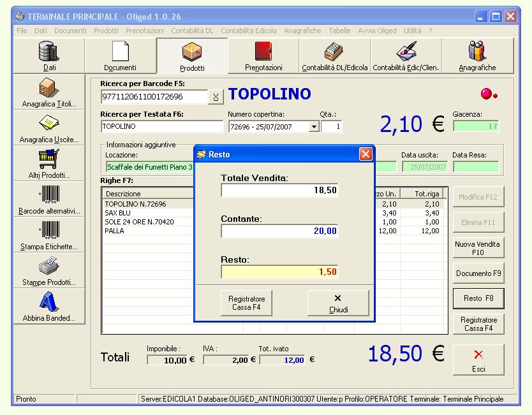Open Anagrafiche people icon
The image size is (532, 415).
coord(477,51)
